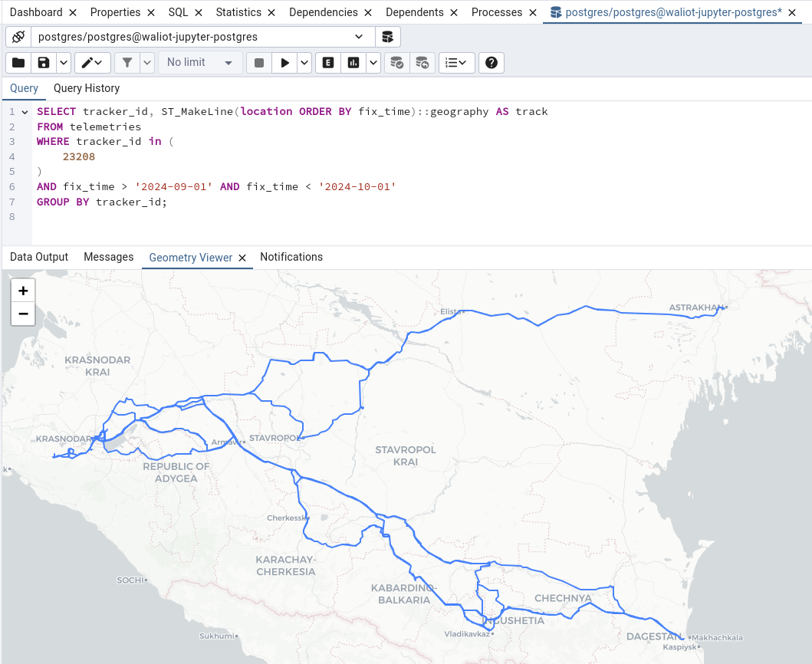Switch to the Dashboard tab
Image resolution: width=812 pixels, height=664 pixels.
click(x=36, y=12)
